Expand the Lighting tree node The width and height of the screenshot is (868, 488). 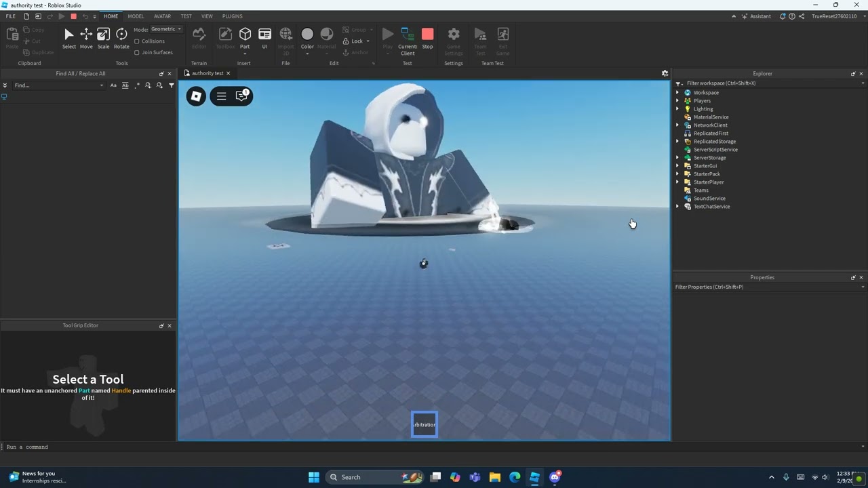point(677,109)
